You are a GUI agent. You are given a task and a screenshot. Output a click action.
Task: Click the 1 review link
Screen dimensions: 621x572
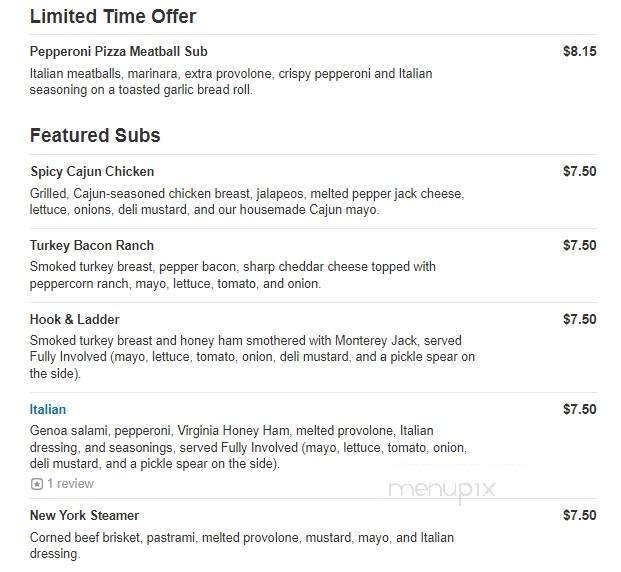(x=70, y=484)
